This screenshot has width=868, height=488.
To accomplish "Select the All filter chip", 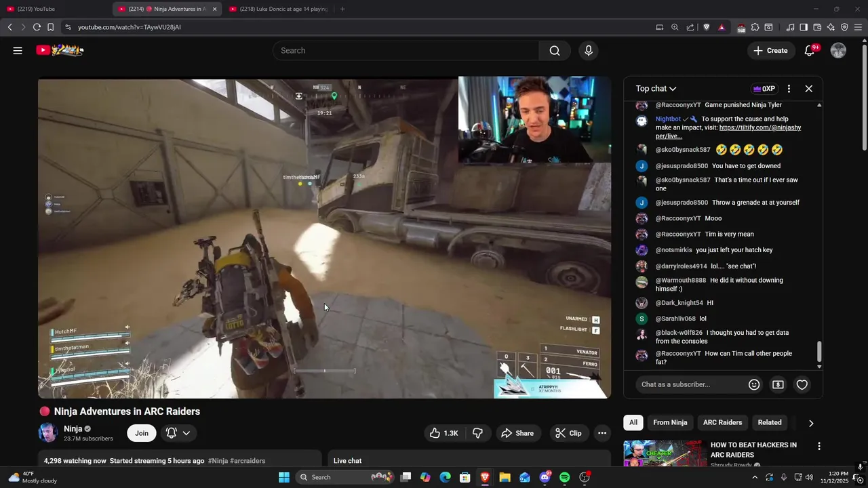I will (x=633, y=422).
